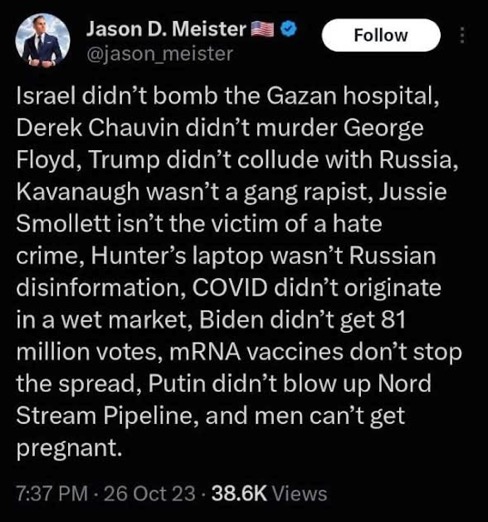Click the blue verified checkmark badge

288,29
